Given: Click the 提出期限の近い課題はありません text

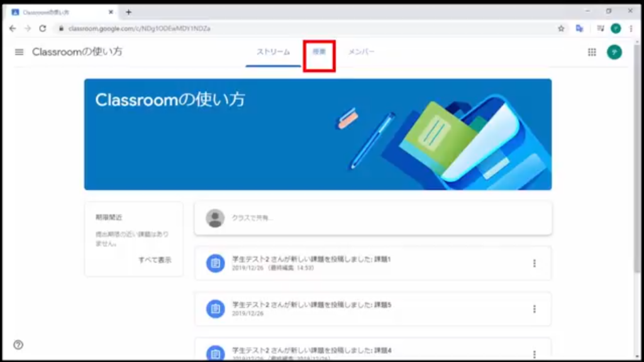Looking at the screenshot, I should coord(132,238).
